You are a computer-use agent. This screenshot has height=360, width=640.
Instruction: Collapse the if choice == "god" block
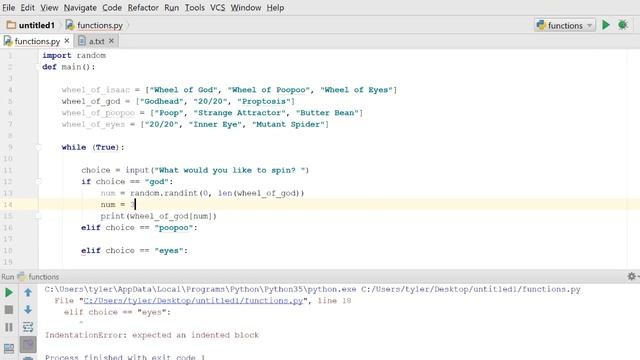click(x=38, y=182)
